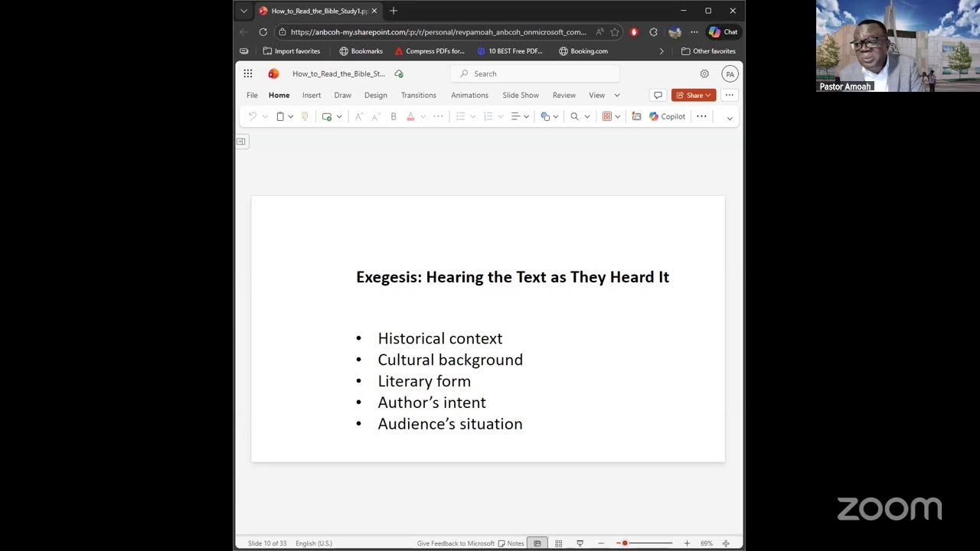
Task: Open Copilot Chat in Edge toolbar
Action: 723,32
